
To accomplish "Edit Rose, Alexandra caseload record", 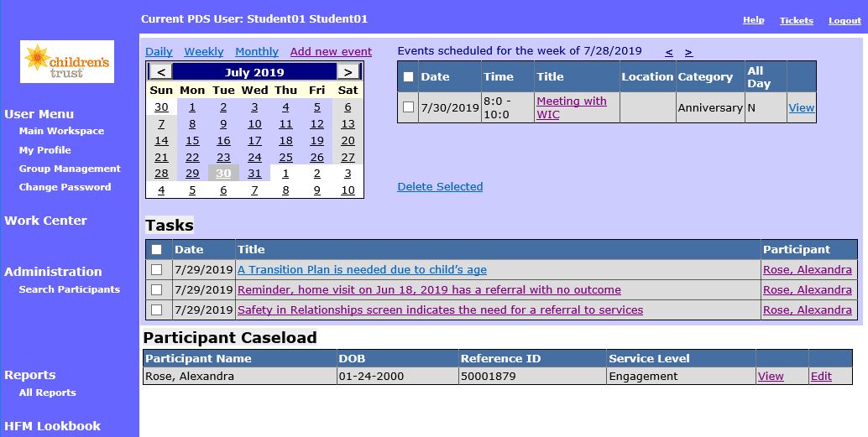I will click(x=821, y=376).
